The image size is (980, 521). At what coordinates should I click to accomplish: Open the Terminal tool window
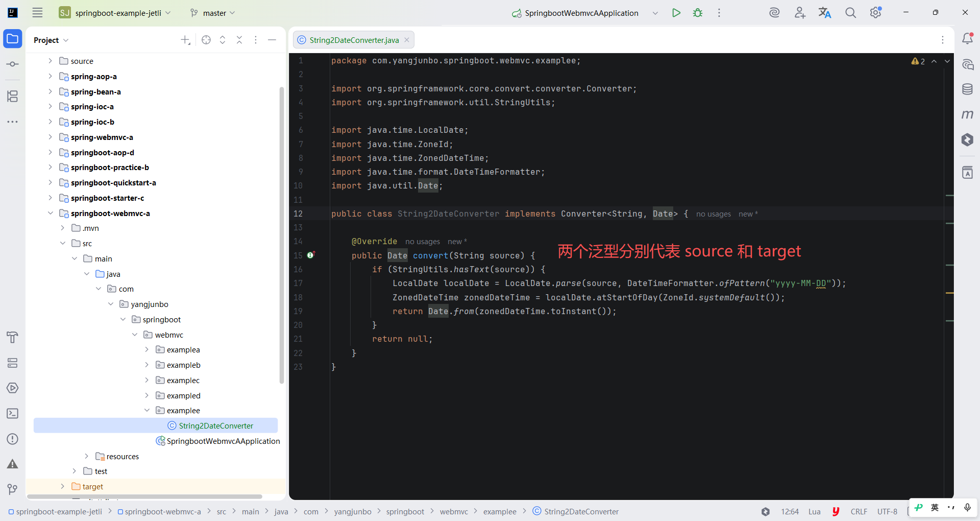click(13, 414)
